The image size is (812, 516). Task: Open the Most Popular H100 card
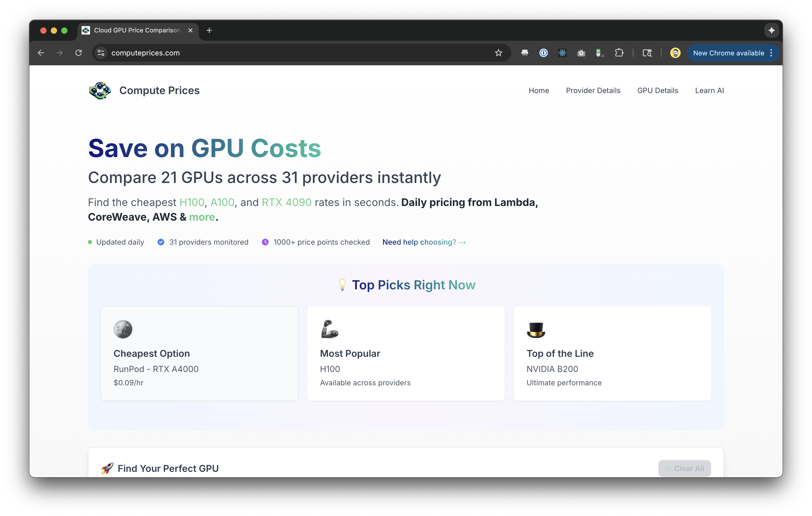tap(406, 353)
